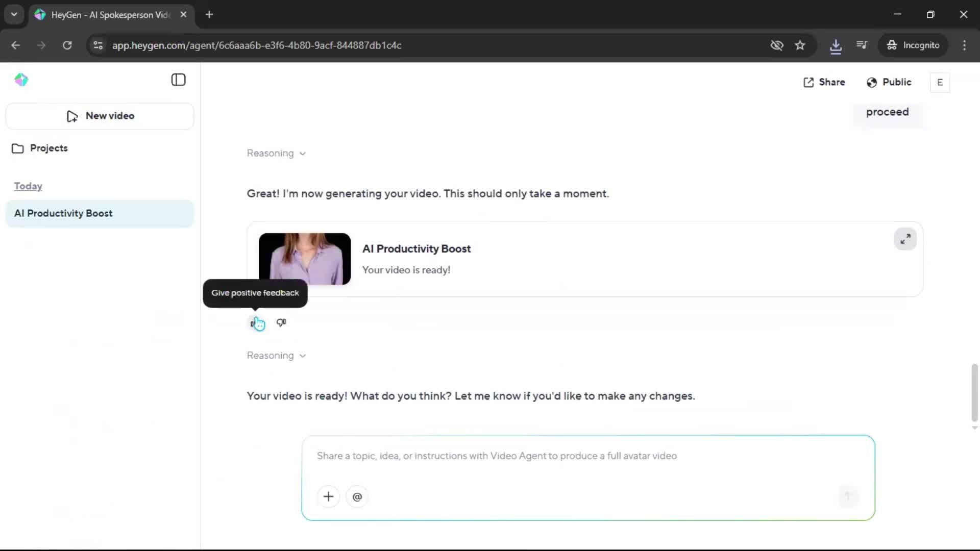Click the plus attachment icon
The height and width of the screenshot is (551, 980).
click(x=328, y=496)
